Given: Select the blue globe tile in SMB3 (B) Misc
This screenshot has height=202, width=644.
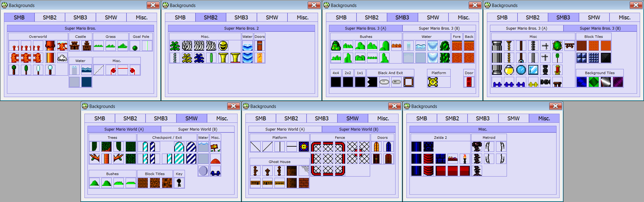Looking at the screenshot, I should pos(521,70).
